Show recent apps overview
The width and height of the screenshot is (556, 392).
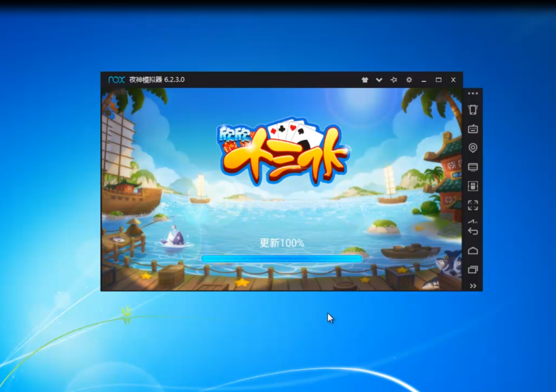click(x=473, y=270)
